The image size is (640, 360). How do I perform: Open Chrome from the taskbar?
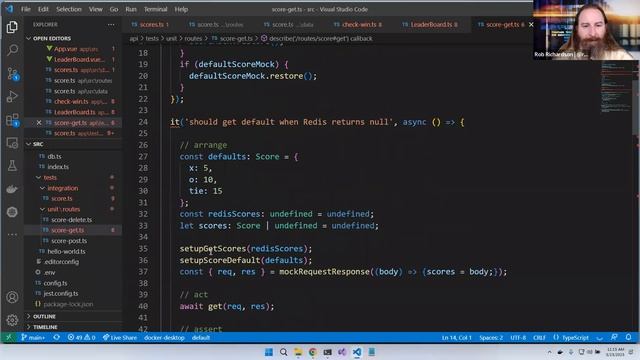click(313, 352)
